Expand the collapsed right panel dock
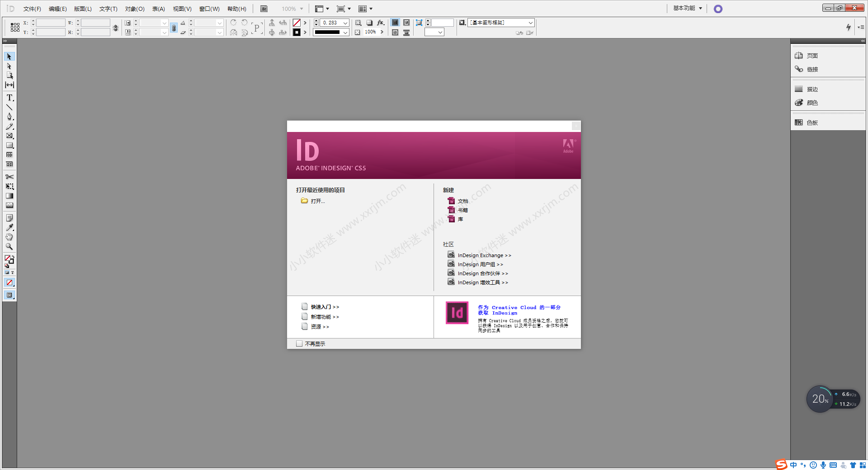Image resolution: width=868 pixels, height=470 pixels. point(863,41)
